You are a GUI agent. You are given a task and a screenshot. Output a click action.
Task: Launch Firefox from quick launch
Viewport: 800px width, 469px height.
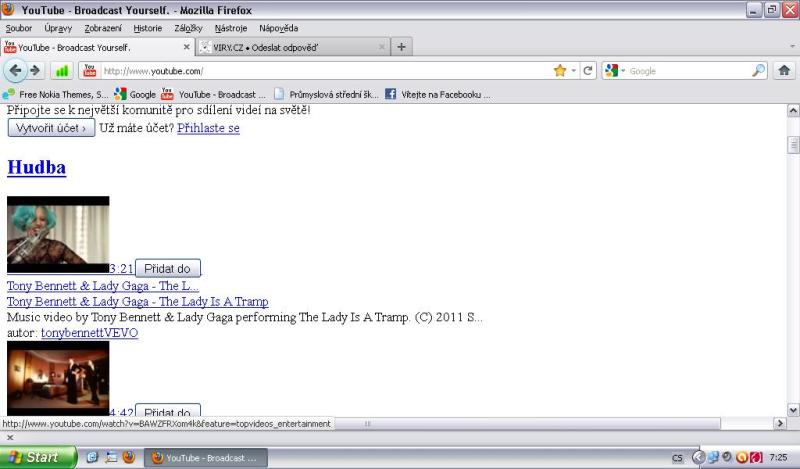pyautogui.click(x=129, y=457)
